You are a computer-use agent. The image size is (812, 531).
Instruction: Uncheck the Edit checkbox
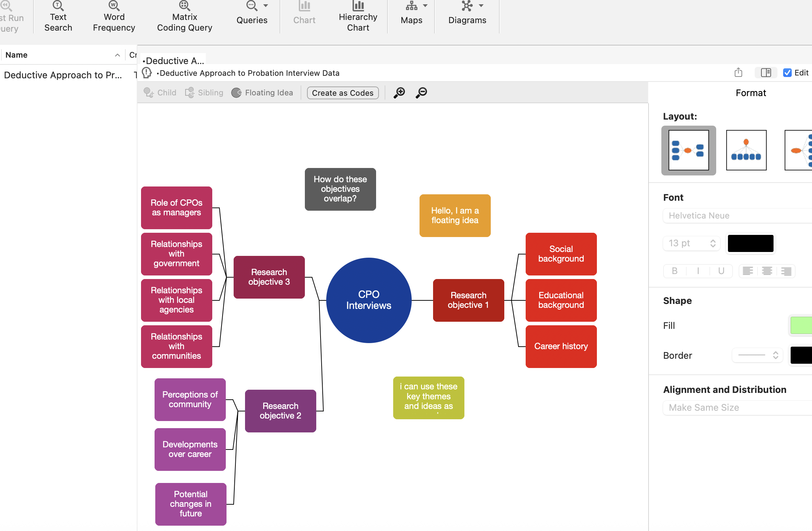pyautogui.click(x=787, y=73)
